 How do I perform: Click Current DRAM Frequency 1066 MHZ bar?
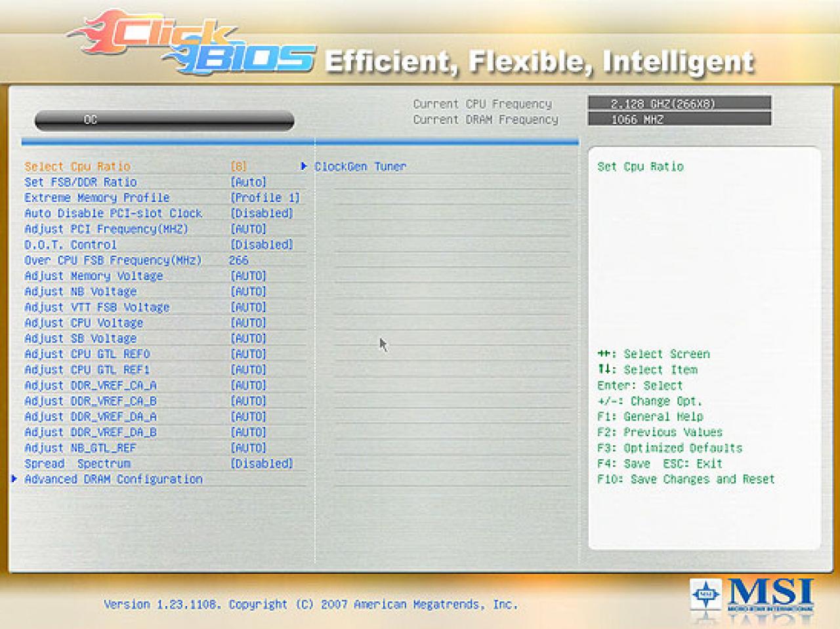pyautogui.click(x=679, y=119)
